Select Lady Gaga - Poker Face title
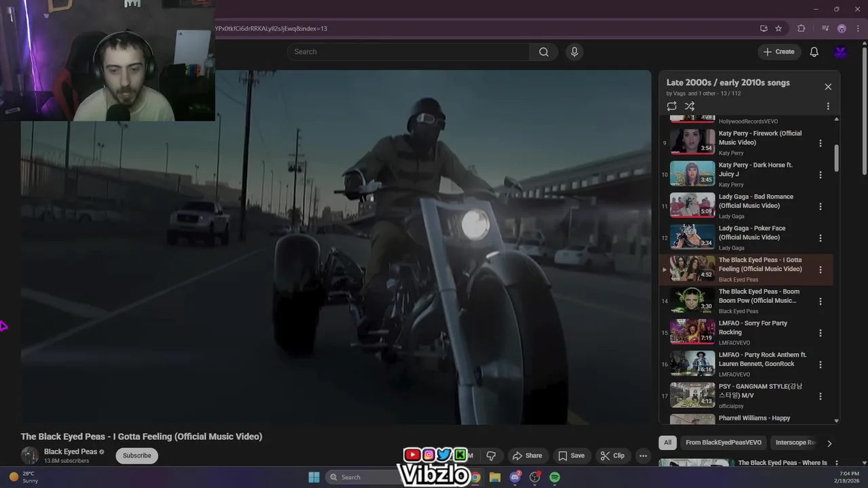The width and height of the screenshot is (868, 488). coord(752,233)
